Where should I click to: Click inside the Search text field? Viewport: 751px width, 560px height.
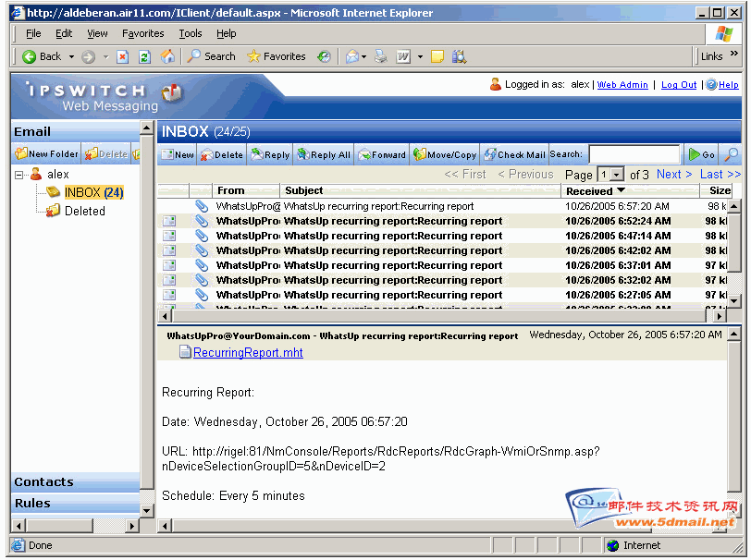[634, 155]
